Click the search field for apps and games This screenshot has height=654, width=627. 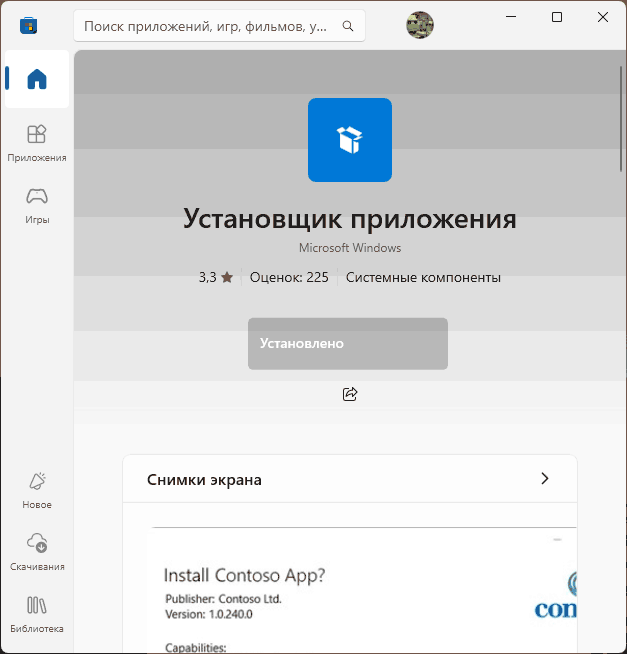point(219,26)
